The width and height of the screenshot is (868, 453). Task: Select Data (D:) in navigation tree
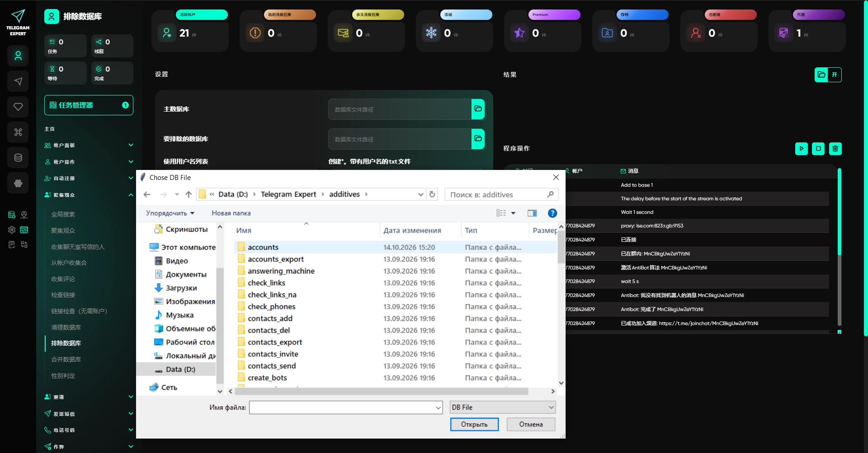pos(180,369)
